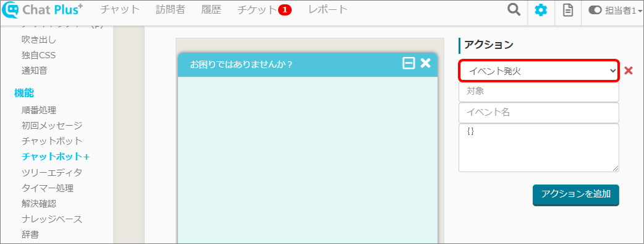Open 解決確認 in the sidebar
This screenshot has height=244, width=644.
pyautogui.click(x=39, y=204)
